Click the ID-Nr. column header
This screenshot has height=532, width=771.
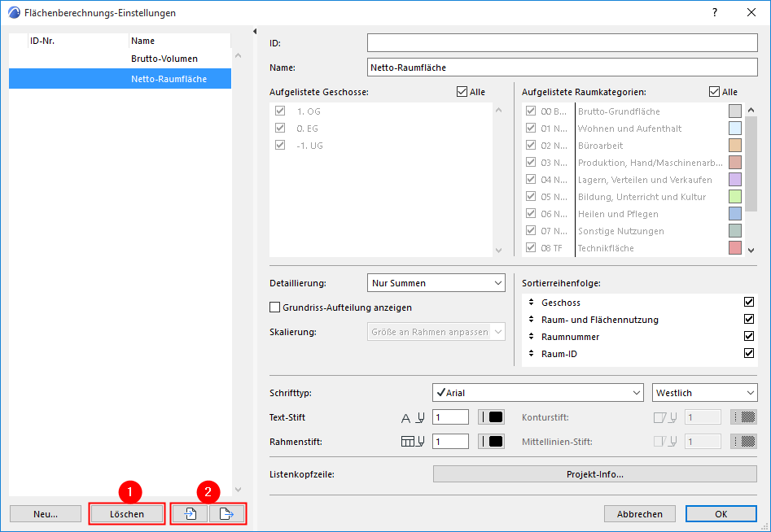[77, 41]
